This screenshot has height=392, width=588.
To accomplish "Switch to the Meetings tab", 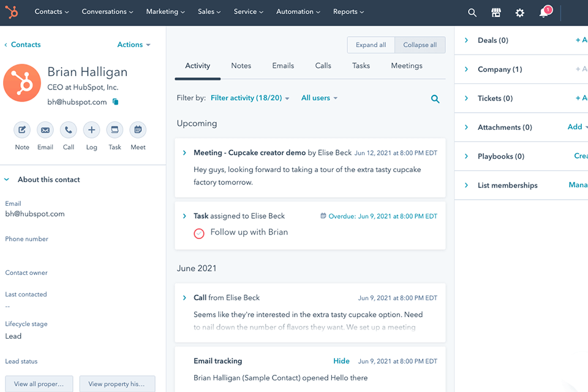I will (x=407, y=66).
